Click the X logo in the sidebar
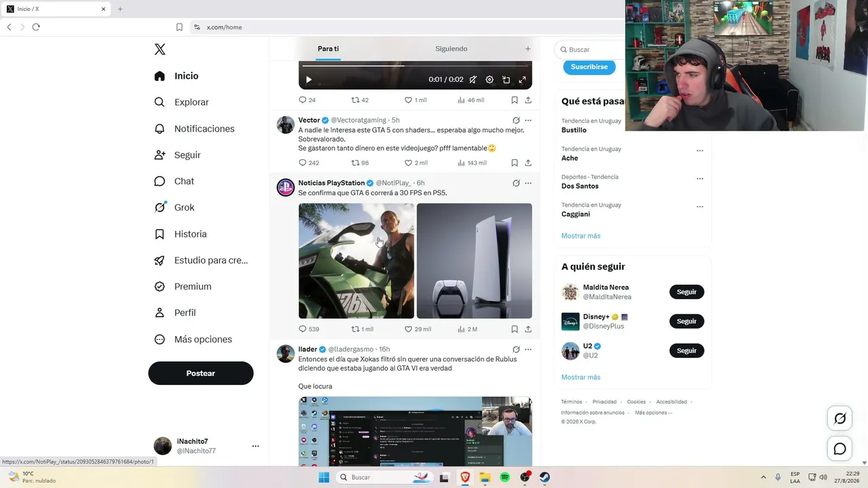868x488 pixels. pyautogui.click(x=160, y=49)
